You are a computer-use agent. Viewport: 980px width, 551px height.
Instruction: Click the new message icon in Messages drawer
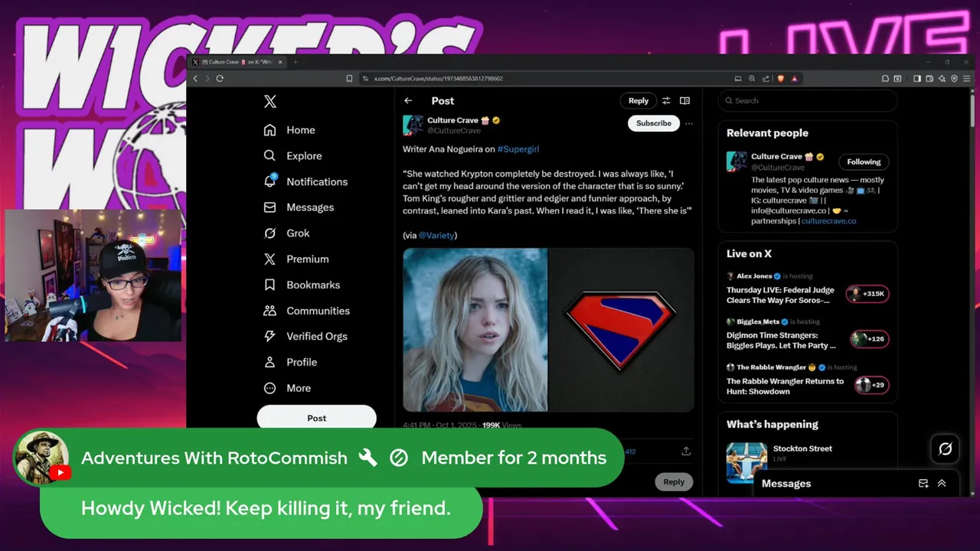pos(923,484)
